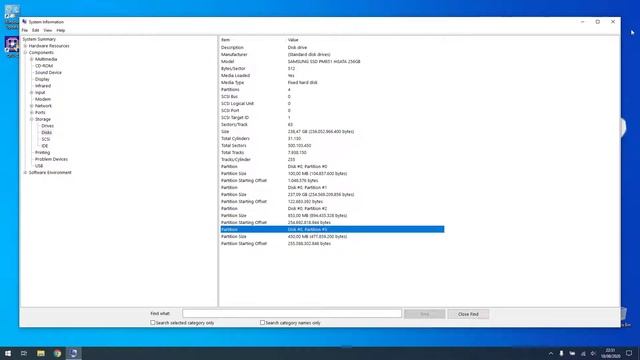Screen dimensions: 640x360
Task: Expand the Ports node
Action: pos(31,112)
